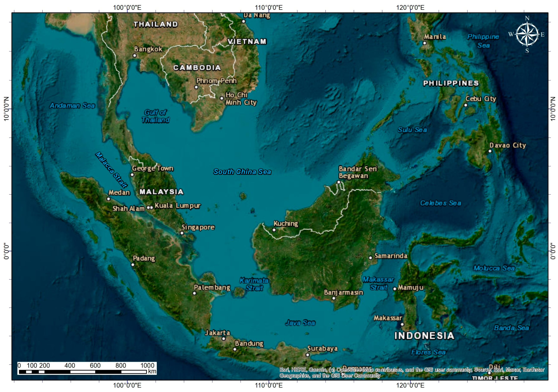558x392 pixels.
Task: Click the Manila city marker dot
Action: [x=425, y=43]
